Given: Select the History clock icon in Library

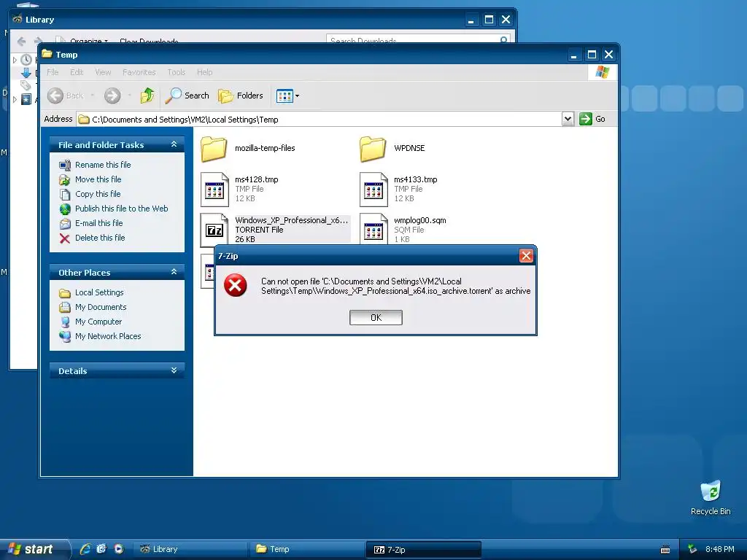Looking at the screenshot, I should pos(26,60).
